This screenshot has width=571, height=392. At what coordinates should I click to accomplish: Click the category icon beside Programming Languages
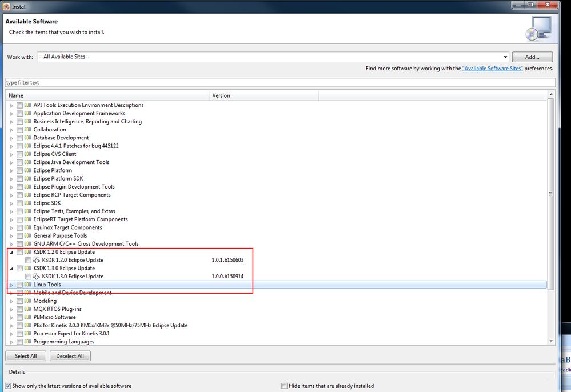point(27,341)
